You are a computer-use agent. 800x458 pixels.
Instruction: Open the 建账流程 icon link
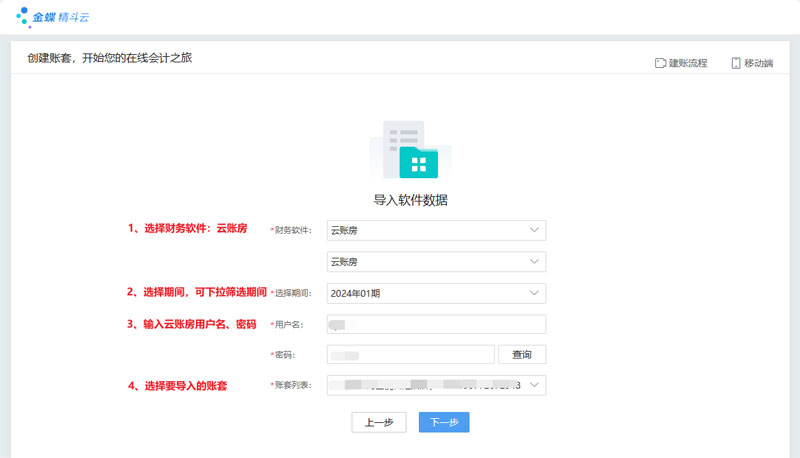coord(660,63)
